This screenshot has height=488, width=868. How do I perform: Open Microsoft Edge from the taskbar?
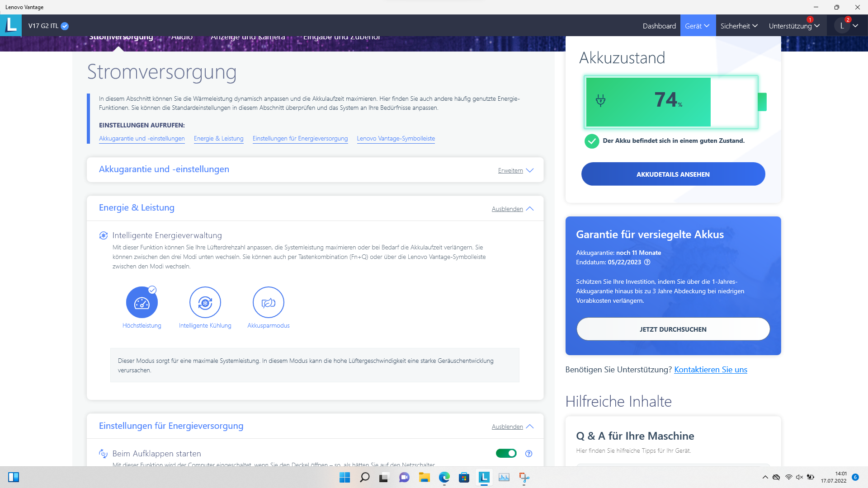444,477
